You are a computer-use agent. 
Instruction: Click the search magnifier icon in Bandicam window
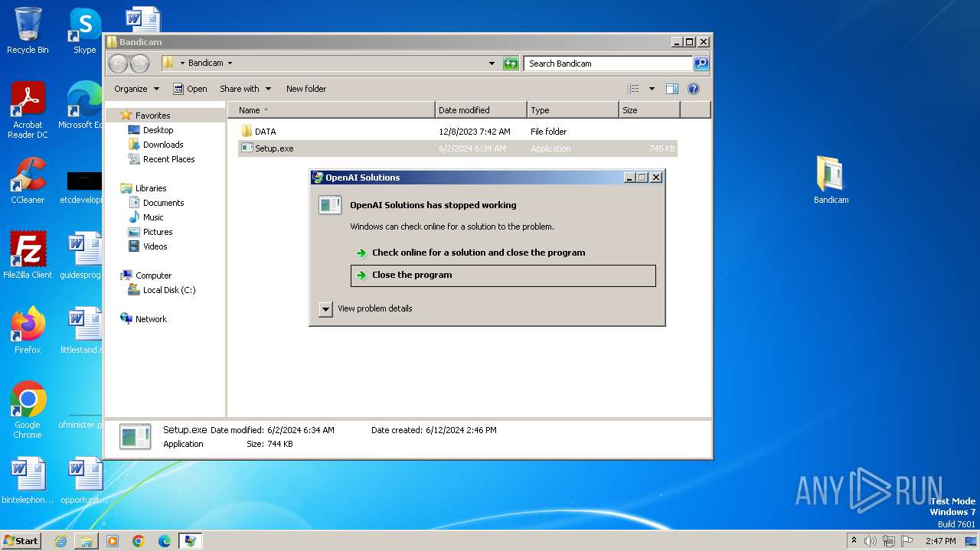pos(701,64)
